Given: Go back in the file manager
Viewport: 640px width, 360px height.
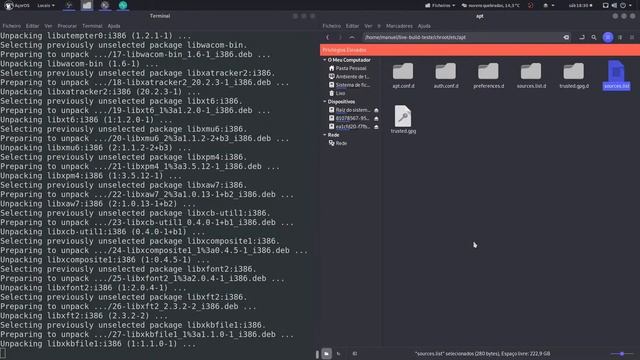Looking at the screenshot, I should [327, 37].
